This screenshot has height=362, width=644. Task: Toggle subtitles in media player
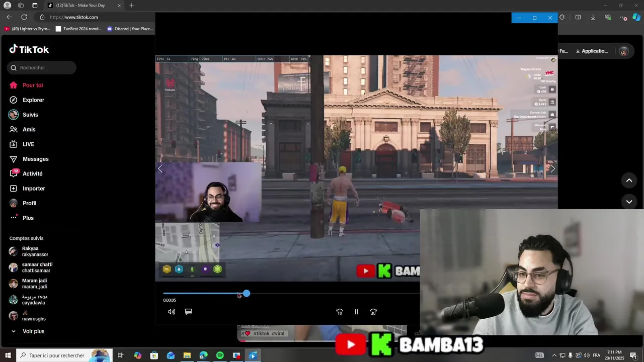189,312
